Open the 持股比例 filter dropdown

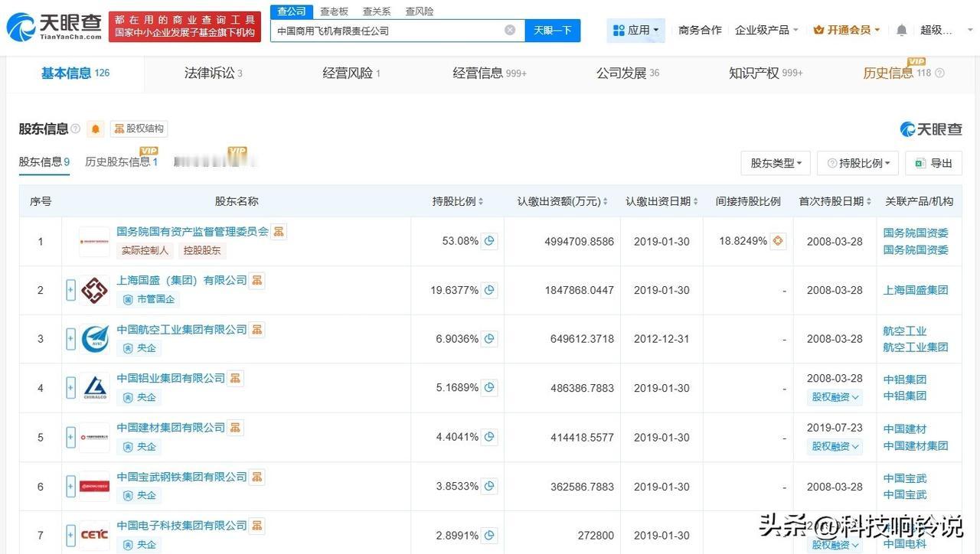[x=858, y=163]
